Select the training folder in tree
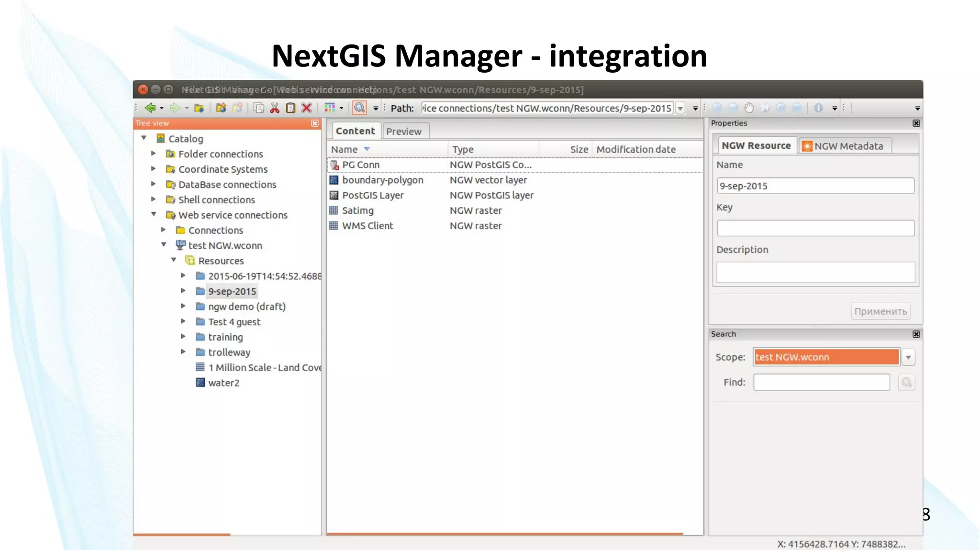This screenshot has width=980, height=550. 225,337
